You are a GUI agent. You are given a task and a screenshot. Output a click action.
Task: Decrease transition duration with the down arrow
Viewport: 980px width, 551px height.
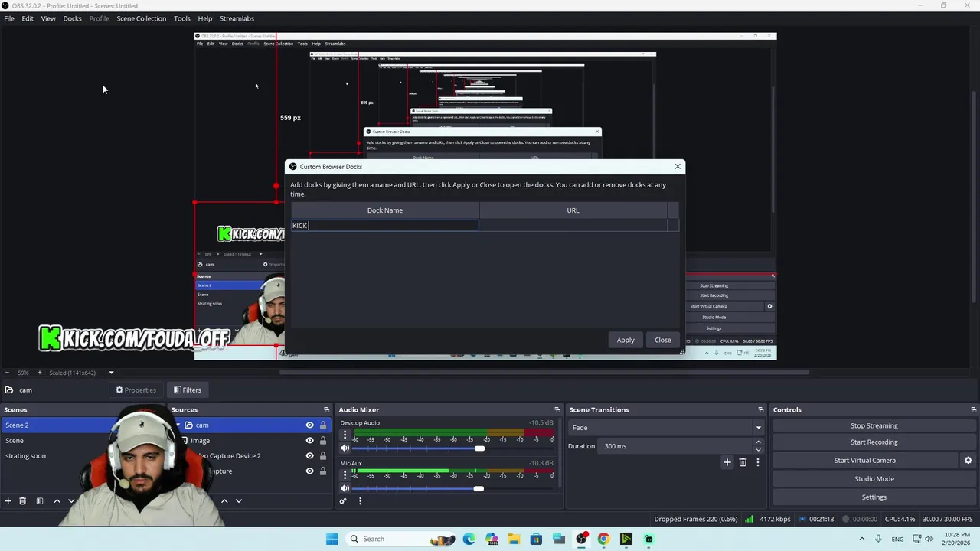(x=759, y=450)
